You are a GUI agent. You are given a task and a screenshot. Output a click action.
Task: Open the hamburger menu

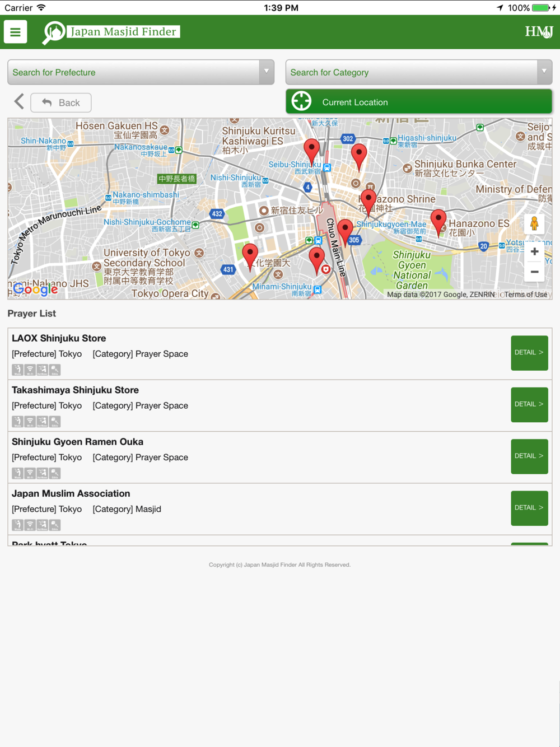coord(16,32)
